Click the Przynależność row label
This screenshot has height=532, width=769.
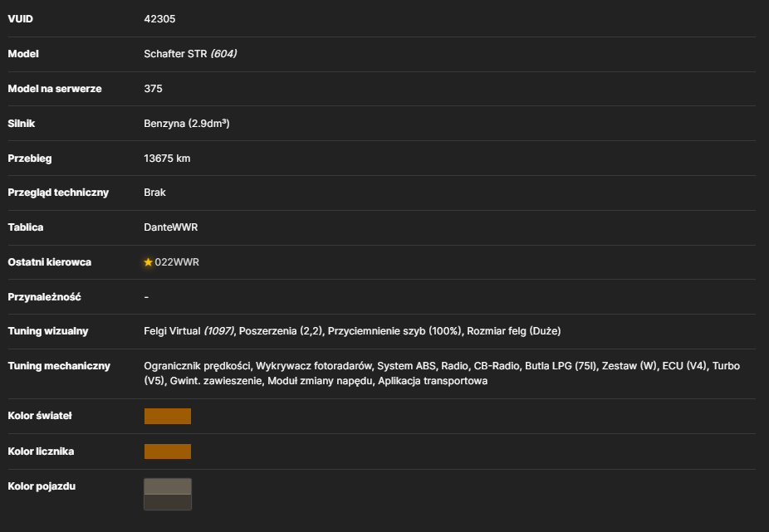click(x=44, y=297)
